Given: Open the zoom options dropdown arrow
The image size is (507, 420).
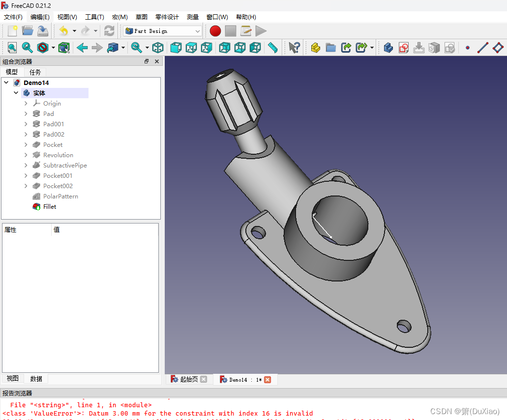Looking at the screenshot, I should [x=147, y=48].
